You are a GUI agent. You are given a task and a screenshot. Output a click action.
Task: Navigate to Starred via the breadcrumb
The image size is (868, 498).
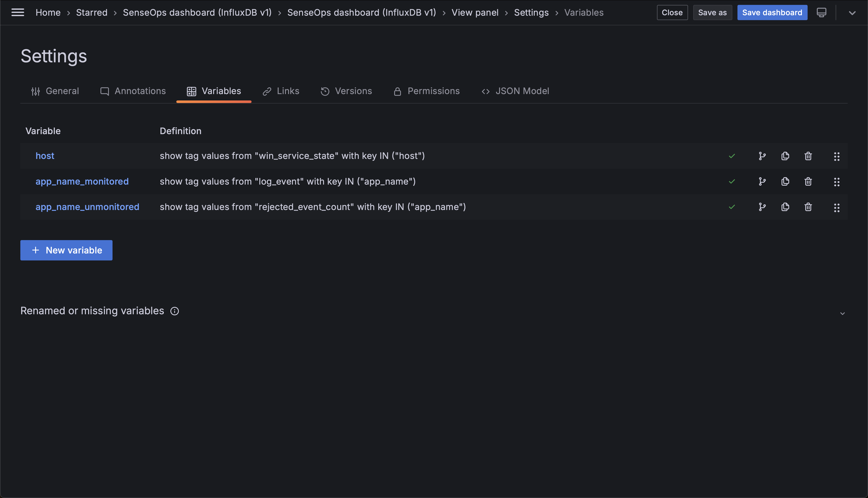[x=91, y=12]
